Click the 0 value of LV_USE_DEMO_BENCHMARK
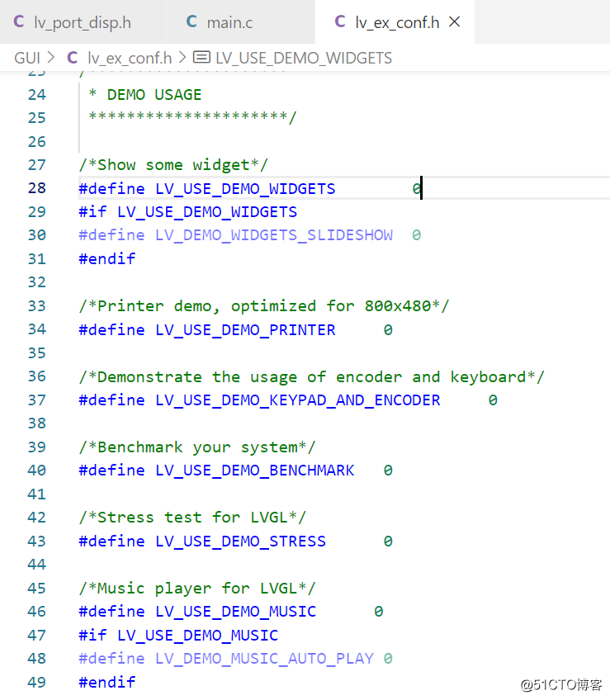Image resolution: width=610 pixels, height=700 pixels. 388,471
